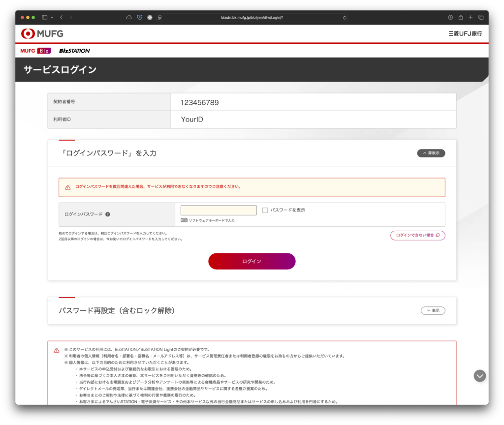
Task: Open the ログインできない場合 link
Action: coord(417,235)
